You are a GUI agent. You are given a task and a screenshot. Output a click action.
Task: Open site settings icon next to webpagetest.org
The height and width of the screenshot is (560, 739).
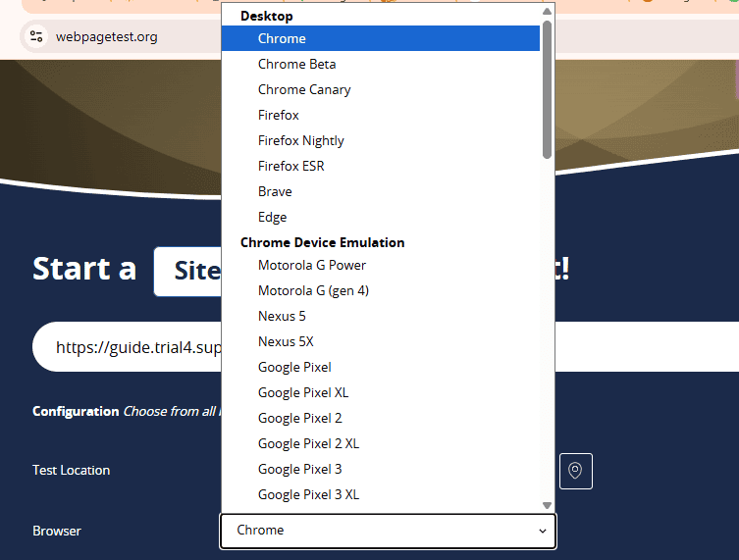point(36,36)
